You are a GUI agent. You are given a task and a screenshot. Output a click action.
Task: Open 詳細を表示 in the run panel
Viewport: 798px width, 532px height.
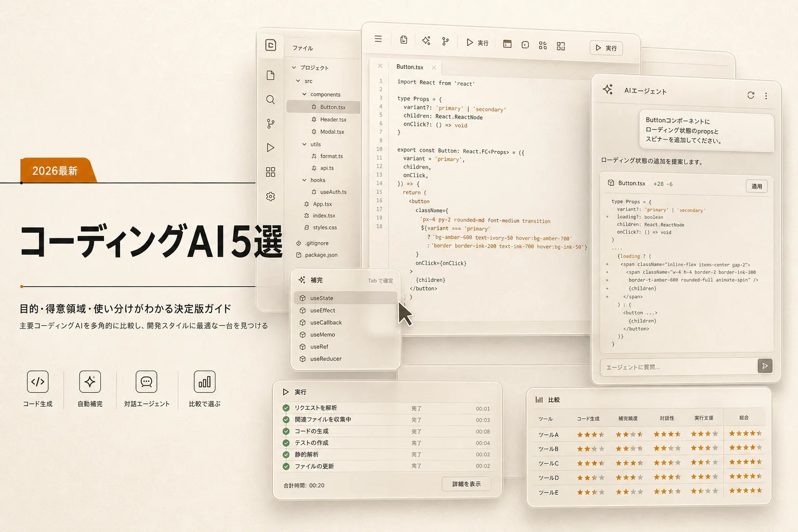pos(467,484)
